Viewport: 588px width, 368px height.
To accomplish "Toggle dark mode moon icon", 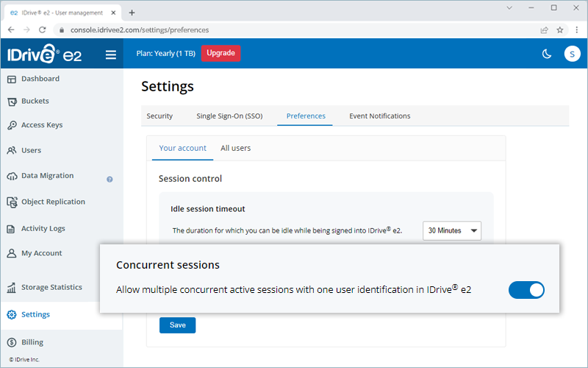I will pyautogui.click(x=547, y=54).
